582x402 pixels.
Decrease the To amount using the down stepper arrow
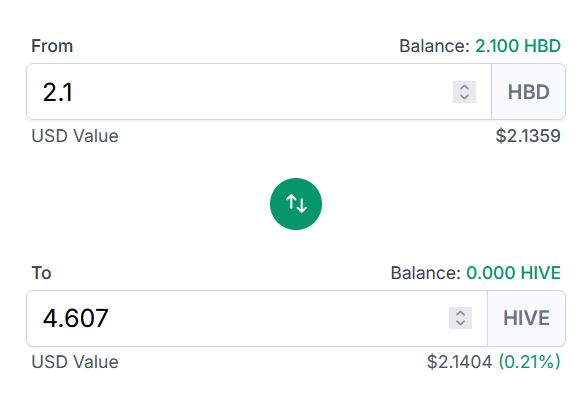tap(460, 323)
